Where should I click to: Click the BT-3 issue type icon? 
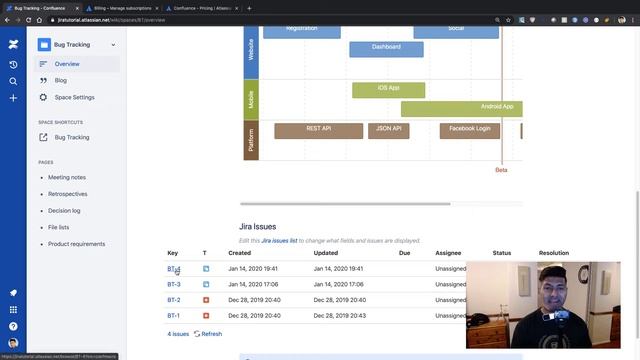(206, 284)
